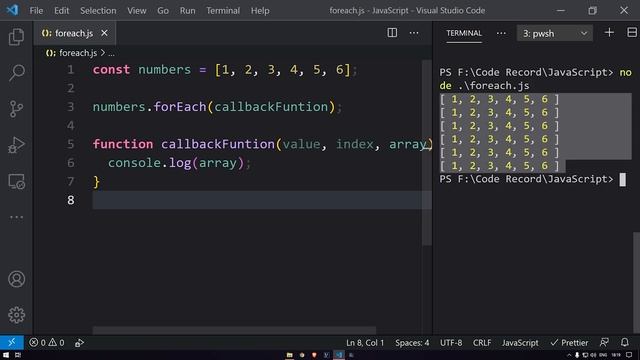Click the VS Code logo icon
Screen dimensions: 640x360
pyautogui.click(x=12, y=10)
